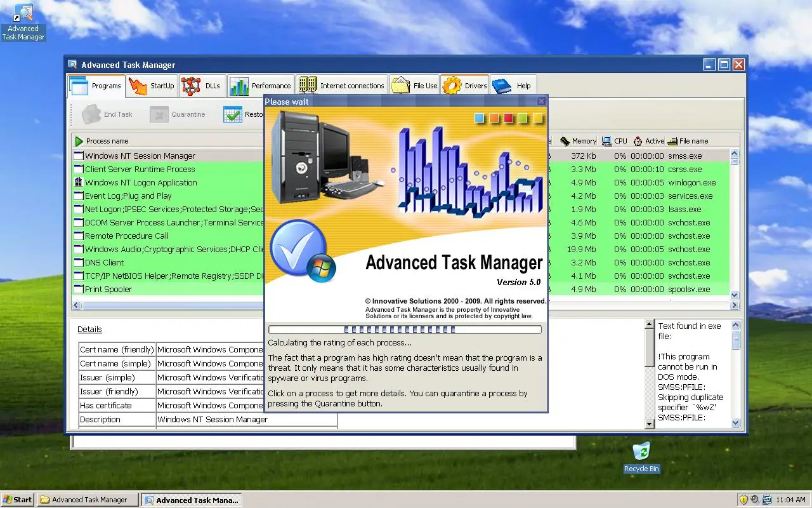Select the 19.9 Mb memory cell
Viewport: 812px width, 508px height.
[582, 249]
